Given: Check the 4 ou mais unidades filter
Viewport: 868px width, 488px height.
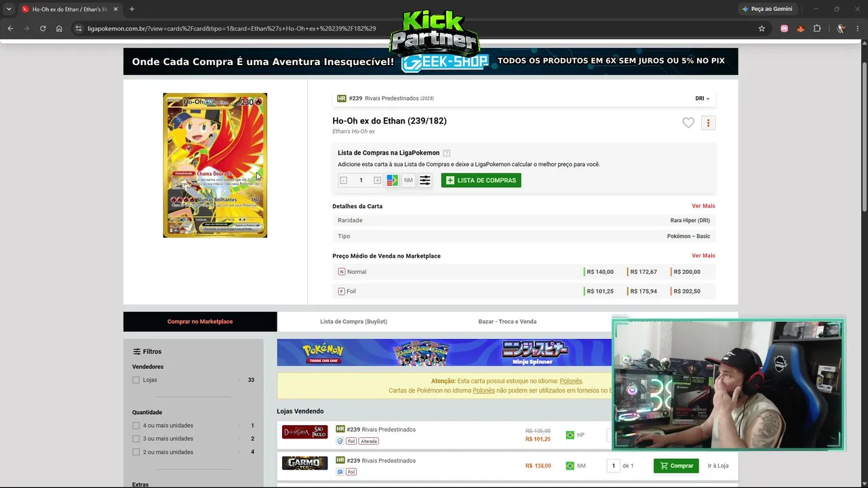Looking at the screenshot, I should pos(136,426).
